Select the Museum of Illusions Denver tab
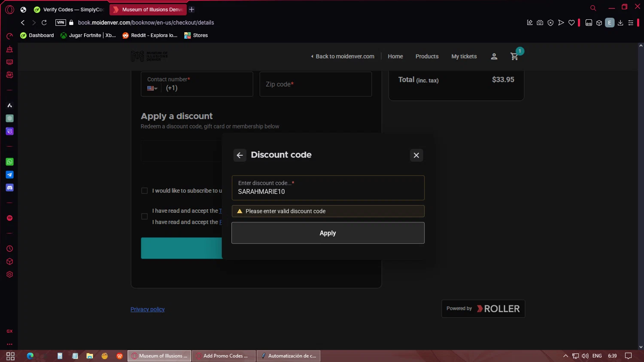644x362 pixels. pos(148,9)
